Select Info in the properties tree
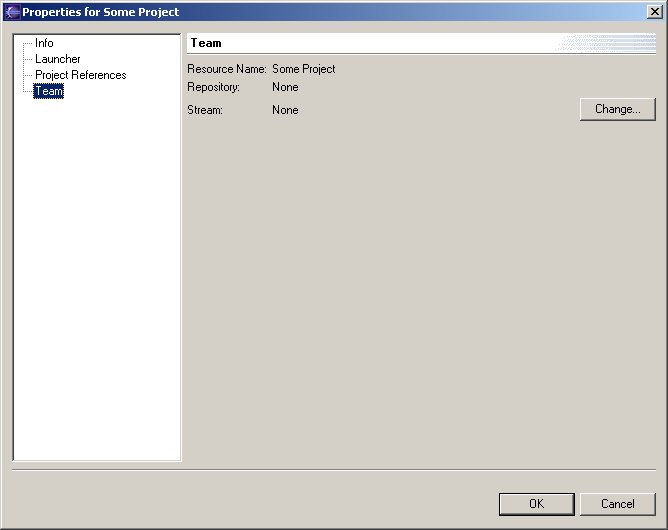668x530 pixels. click(x=44, y=43)
